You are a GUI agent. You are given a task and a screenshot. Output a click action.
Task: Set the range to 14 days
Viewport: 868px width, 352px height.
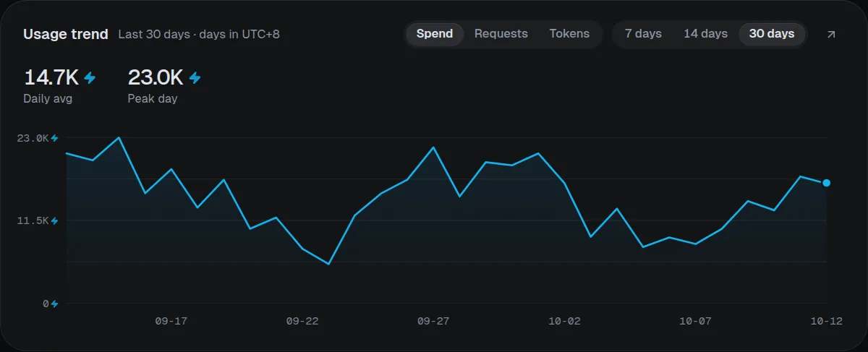pyautogui.click(x=705, y=34)
